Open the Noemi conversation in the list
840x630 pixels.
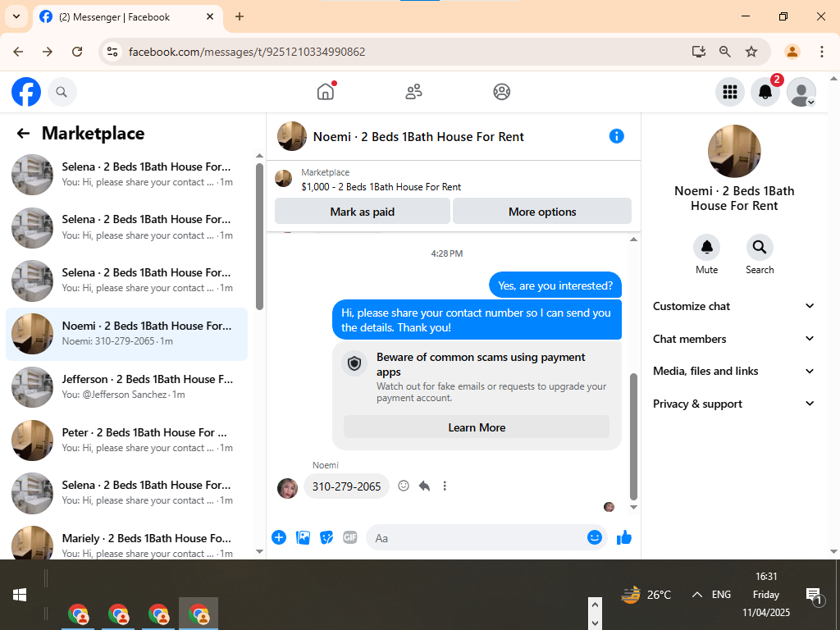coord(127,333)
